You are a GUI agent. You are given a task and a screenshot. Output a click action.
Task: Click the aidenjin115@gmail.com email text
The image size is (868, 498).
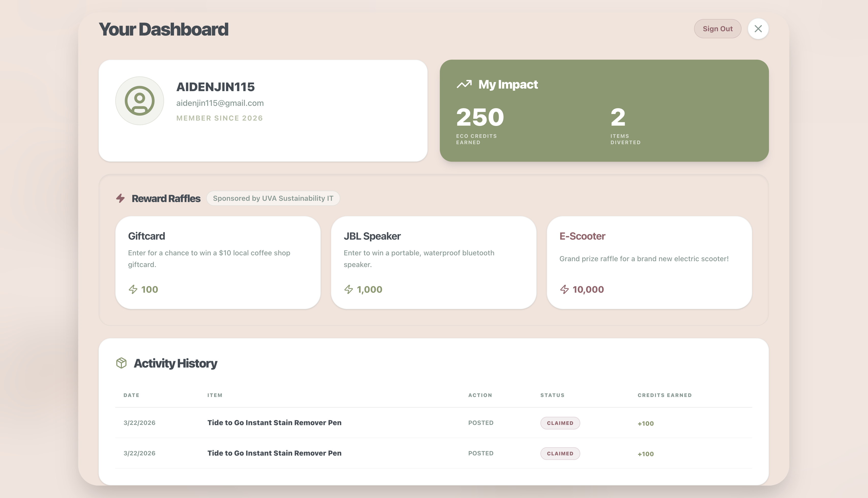220,103
